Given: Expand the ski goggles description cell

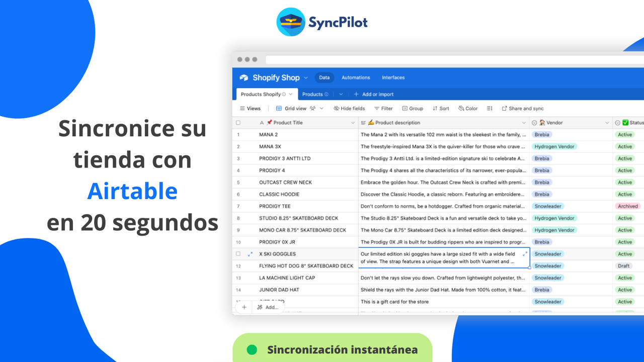Looking at the screenshot, I should tap(525, 254).
